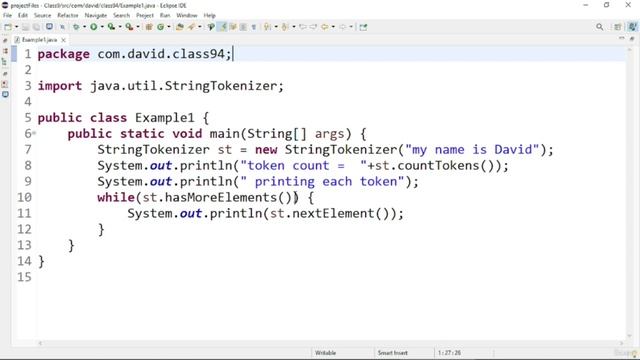The image size is (640, 360).
Task: Click the Save All toolbar icon
Action: coord(36,27)
